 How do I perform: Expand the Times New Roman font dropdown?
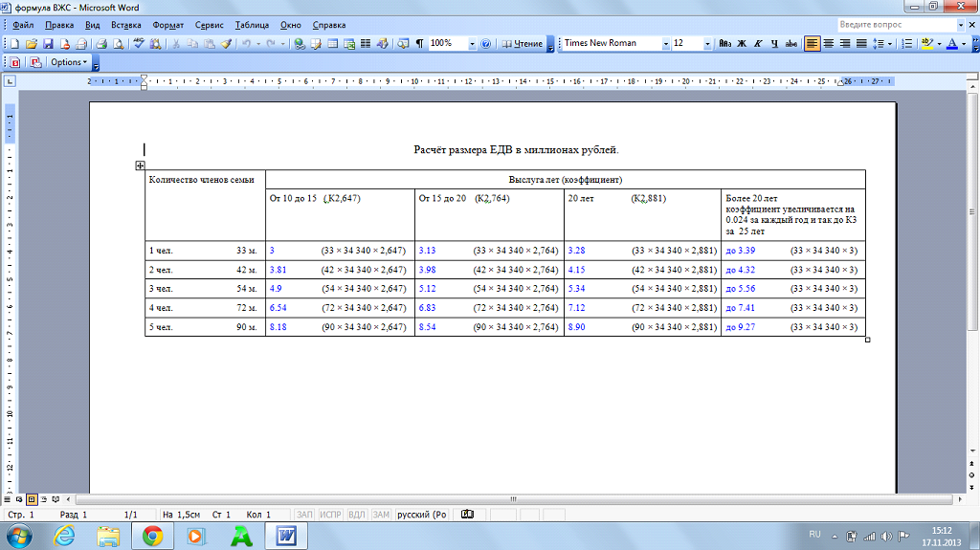(665, 44)
